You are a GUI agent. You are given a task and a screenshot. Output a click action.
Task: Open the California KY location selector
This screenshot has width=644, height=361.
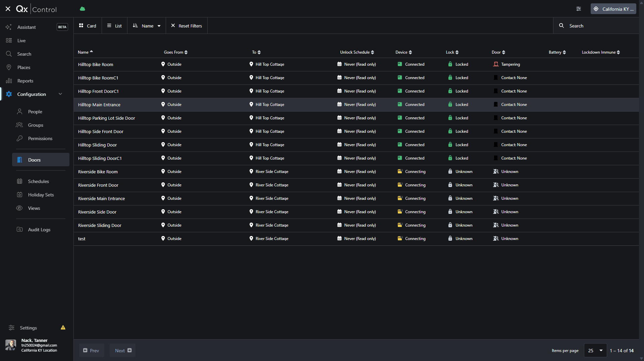click(x=613, y=9)
